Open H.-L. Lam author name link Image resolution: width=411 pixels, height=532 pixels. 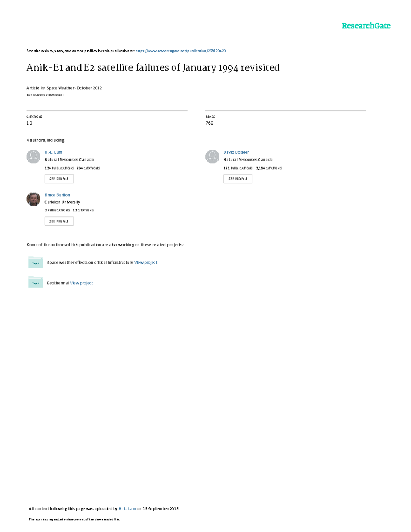[x=53, y=152]
